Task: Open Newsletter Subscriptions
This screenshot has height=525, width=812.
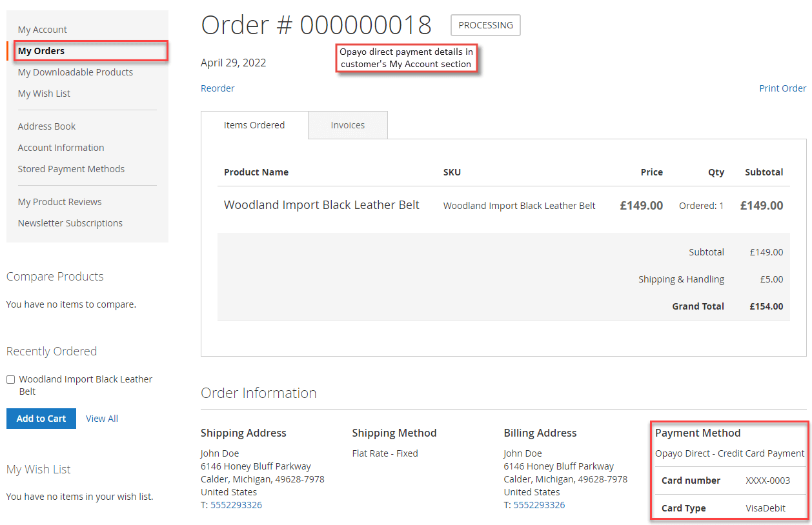Action: [x=70, y=223]
